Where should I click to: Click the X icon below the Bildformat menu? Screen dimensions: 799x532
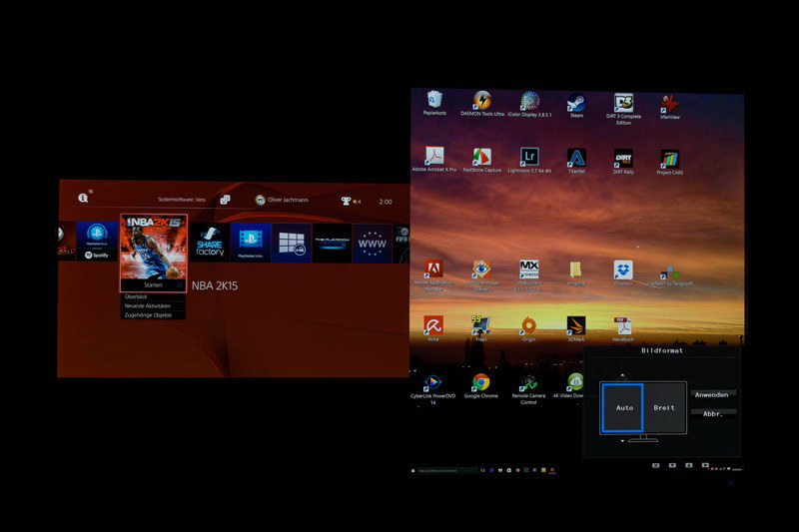(x=656, y=465)
